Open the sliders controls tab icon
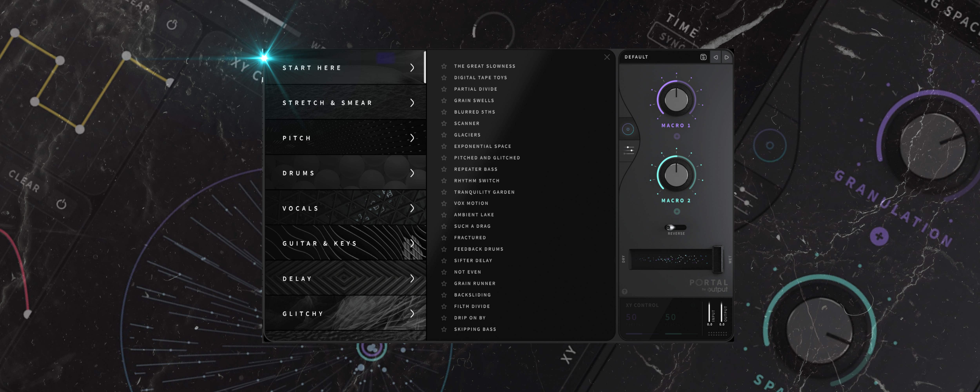 [629, 150]
